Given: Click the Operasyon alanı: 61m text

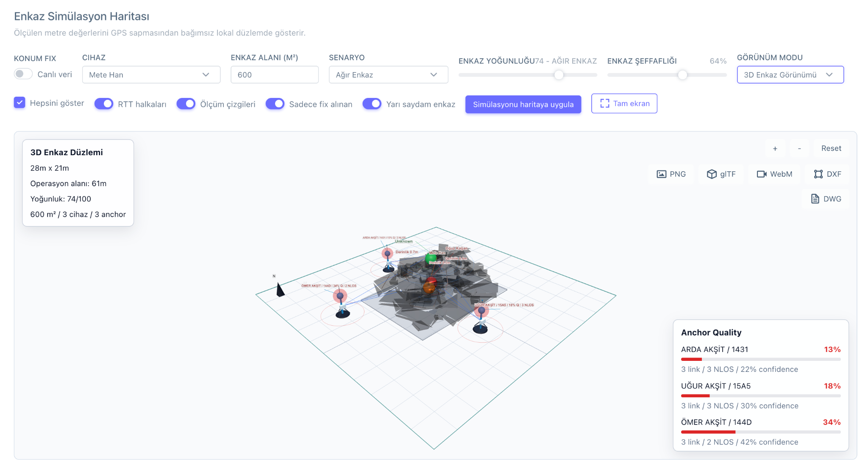Looking at the screenshot, I should [x=68, y=184].
